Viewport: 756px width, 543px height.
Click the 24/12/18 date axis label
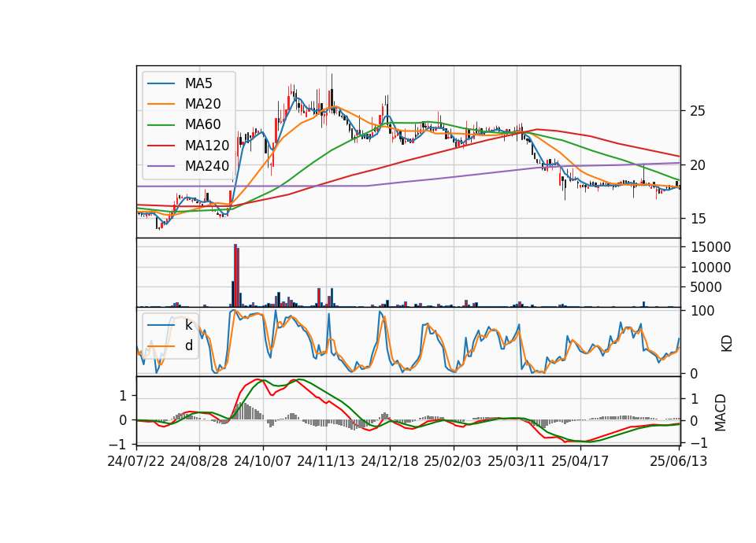(x=390, y=461)
